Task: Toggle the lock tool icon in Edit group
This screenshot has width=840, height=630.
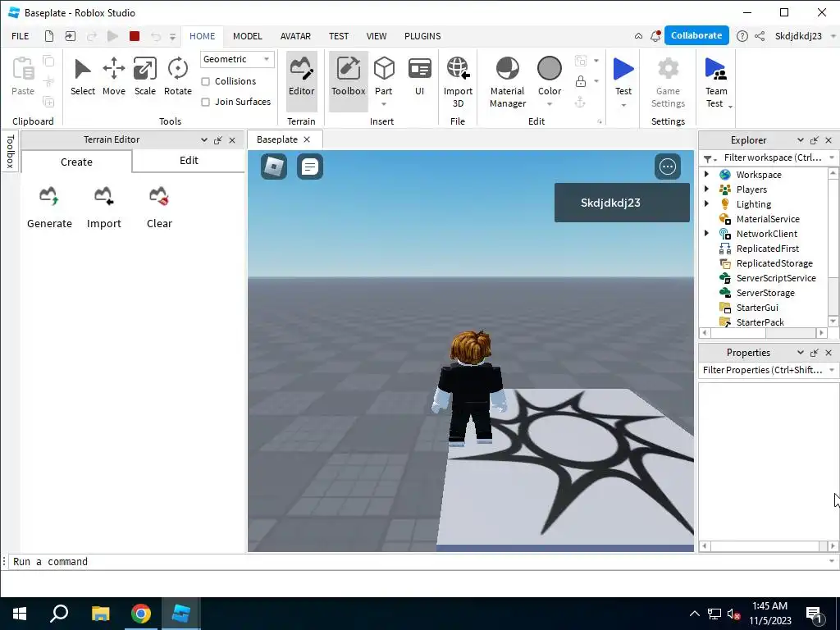Action: 580,81
